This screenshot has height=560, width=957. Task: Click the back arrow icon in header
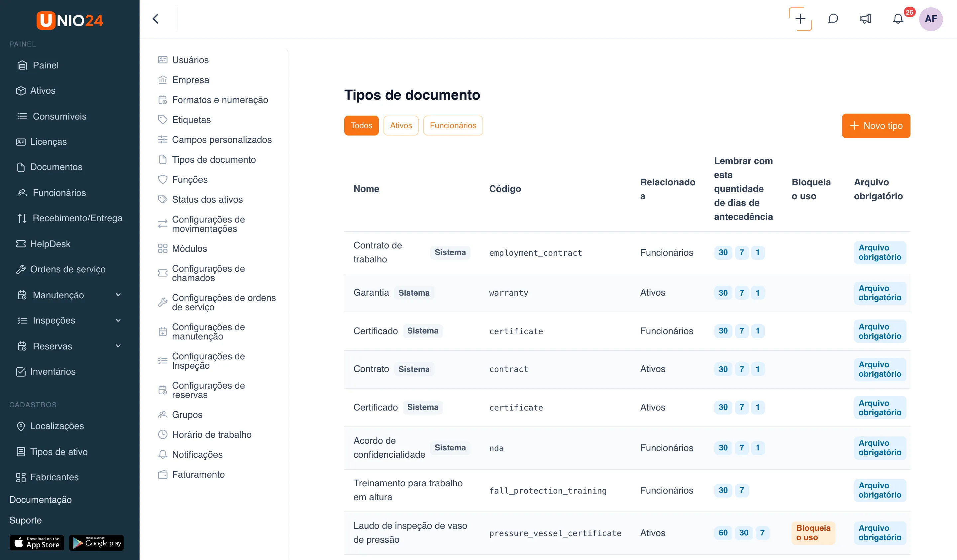[x=155, y=19]
